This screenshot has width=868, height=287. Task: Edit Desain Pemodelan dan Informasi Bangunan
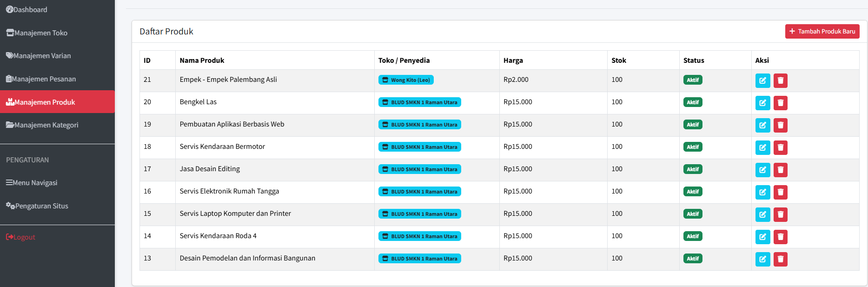click(762, 259)
